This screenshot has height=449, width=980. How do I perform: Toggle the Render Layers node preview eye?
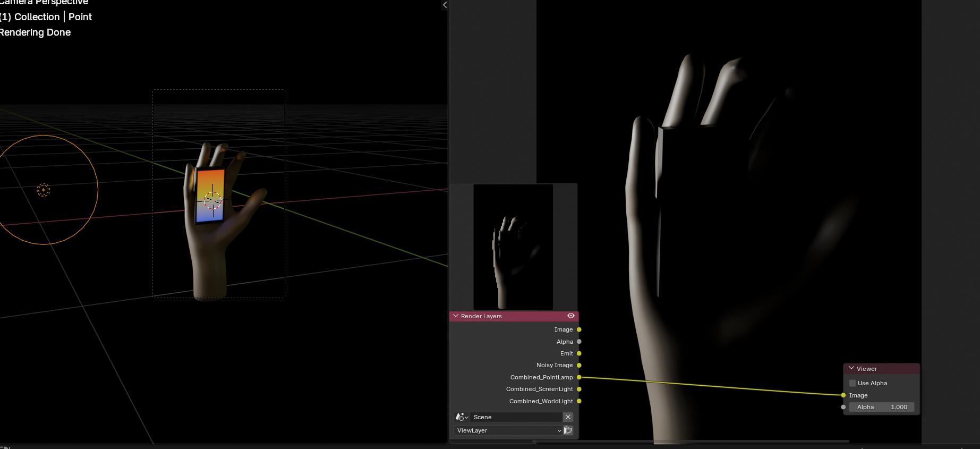click(x=571, y=316)
